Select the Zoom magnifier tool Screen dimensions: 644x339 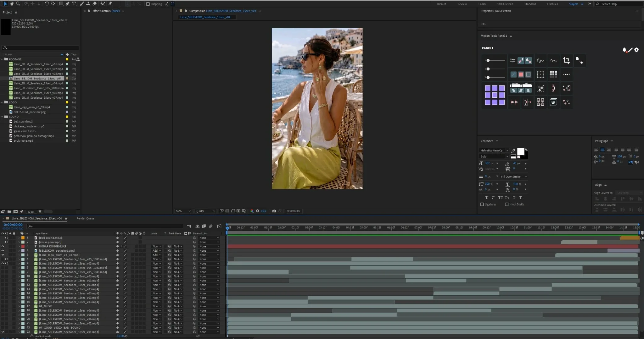click(18, 4)
